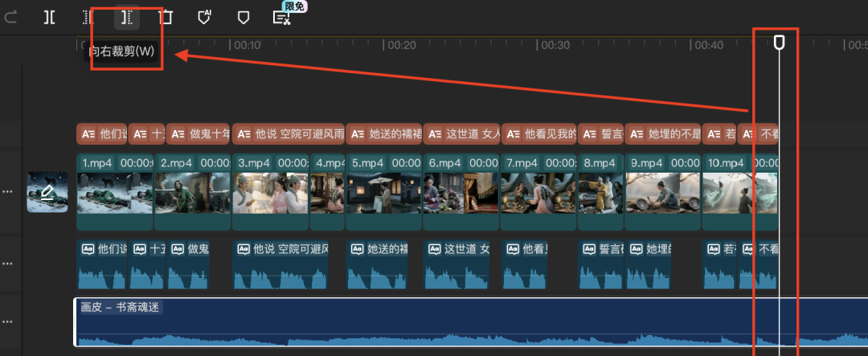The image size is (868, 356).
Task: Click the timeline playhead handle
Action: point(779,42)
